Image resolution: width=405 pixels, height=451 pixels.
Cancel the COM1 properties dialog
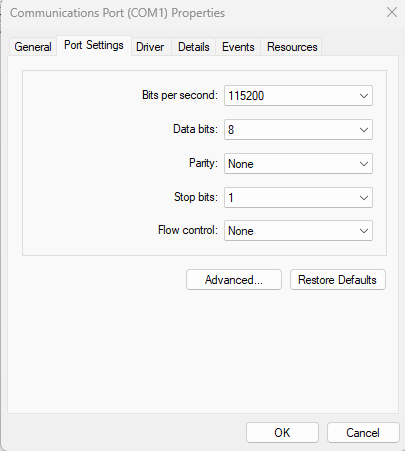point(363,433)
